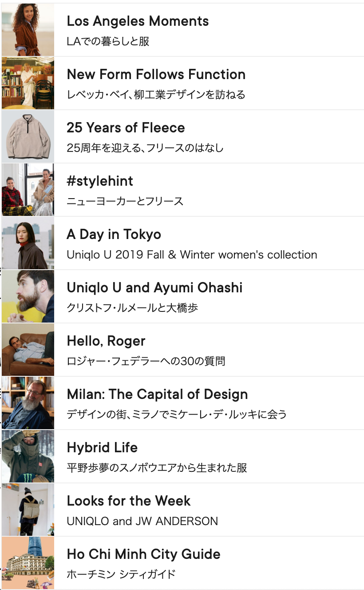Open the #stylehint article

[x=100, y=181]
